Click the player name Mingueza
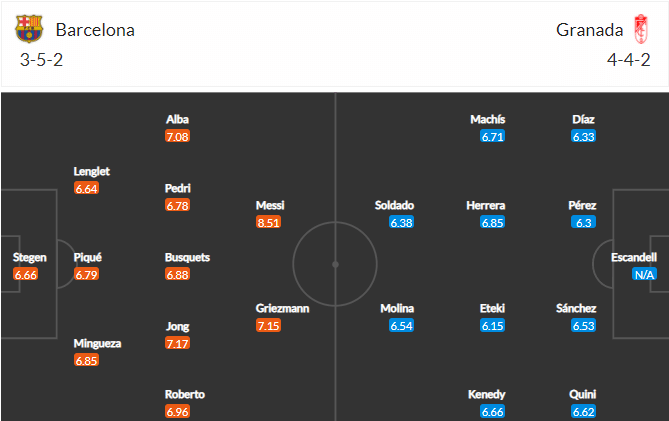Image resolution: width=669 pixels, height=421 pixels. (x=97, y=343)
